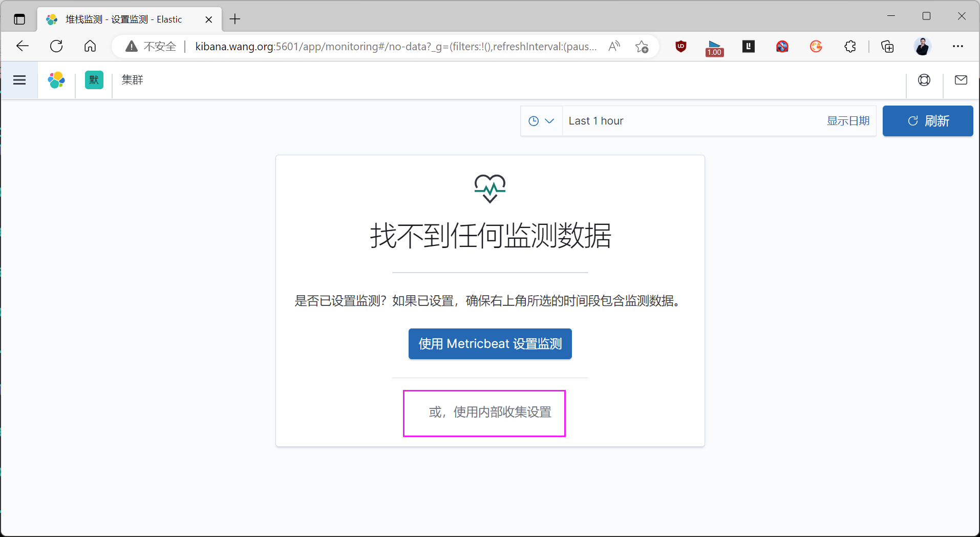Open the browser Settings and more ellipsis
The width and height of the screenshot is (980, 537).
point(958,47)
